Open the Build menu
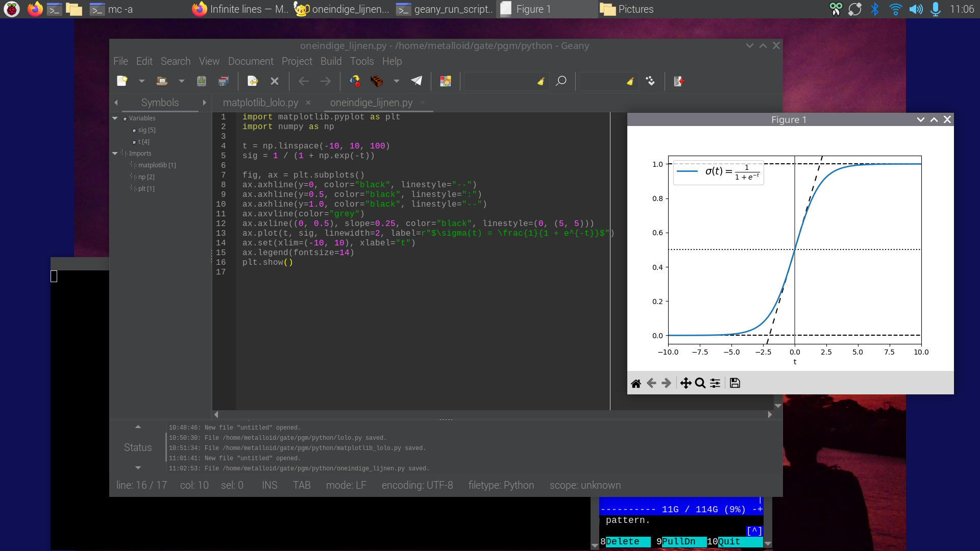This screenshot has height=551, width=980. pos(331,61)
